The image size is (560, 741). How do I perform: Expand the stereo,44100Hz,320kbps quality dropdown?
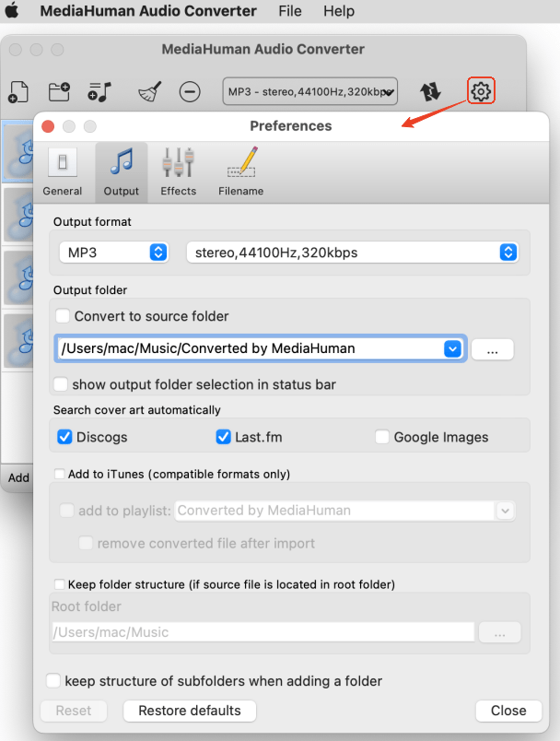(x=352, y=252)
